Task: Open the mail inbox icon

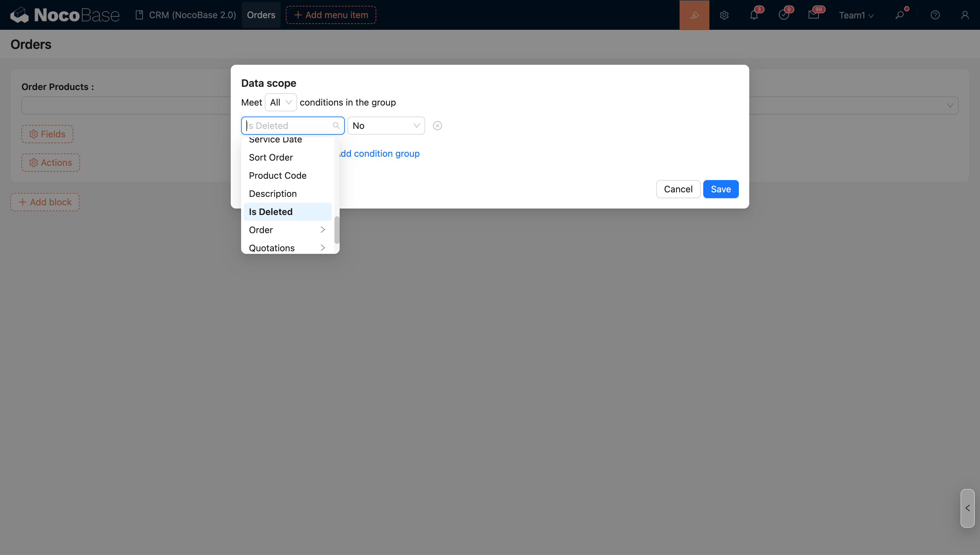Action: coord(813,15)
